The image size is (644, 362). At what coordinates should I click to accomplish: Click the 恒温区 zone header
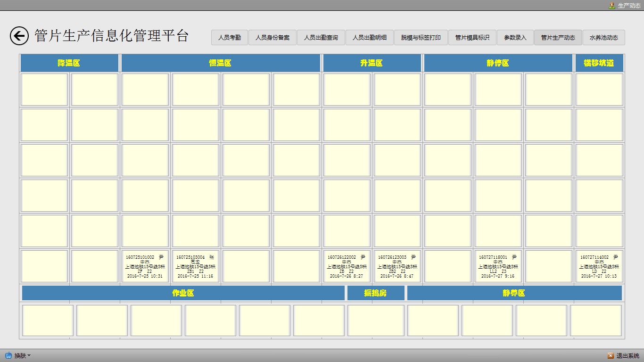(x=221, y=63)
